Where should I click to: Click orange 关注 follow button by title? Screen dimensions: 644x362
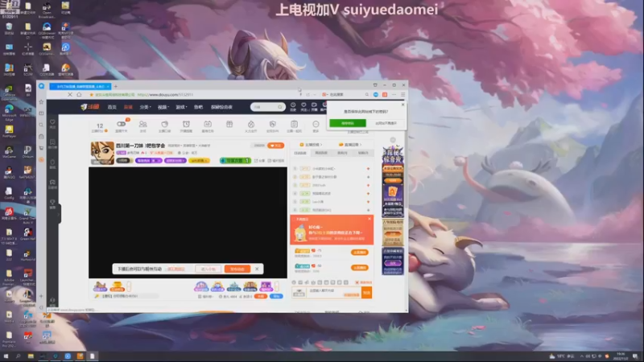[x=275, y=146]
